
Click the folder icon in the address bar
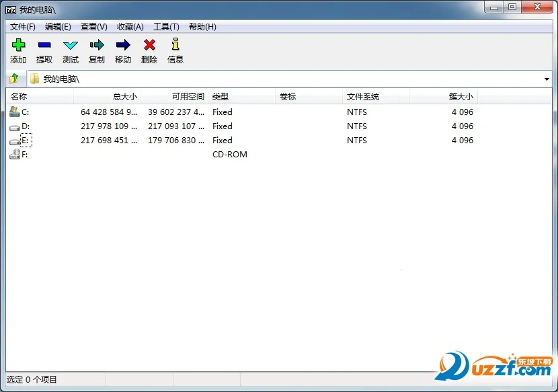click(x=35, y=79)
